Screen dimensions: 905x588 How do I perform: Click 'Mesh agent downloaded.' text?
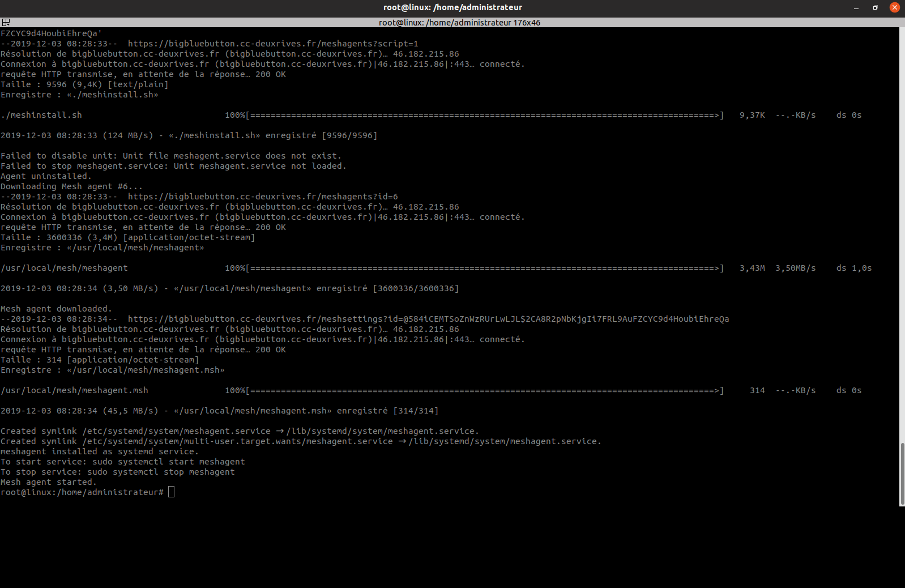pyautogui.click(x=56, y=309)
